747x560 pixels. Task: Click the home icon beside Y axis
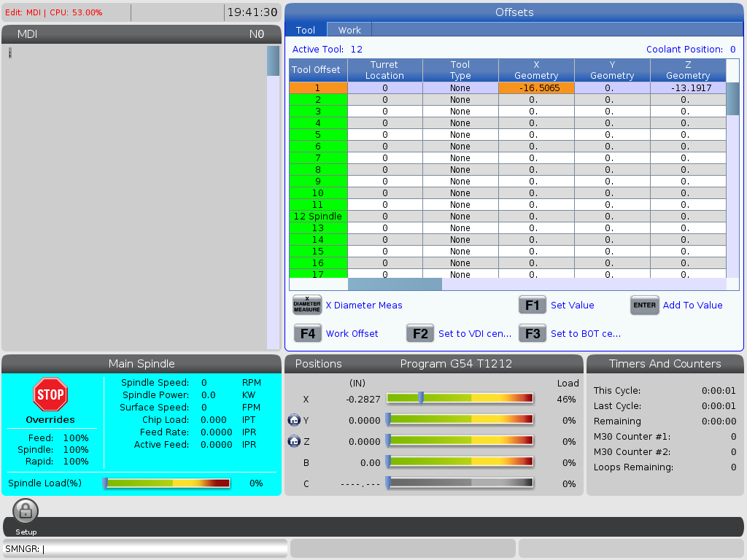[x=294, y=420]
